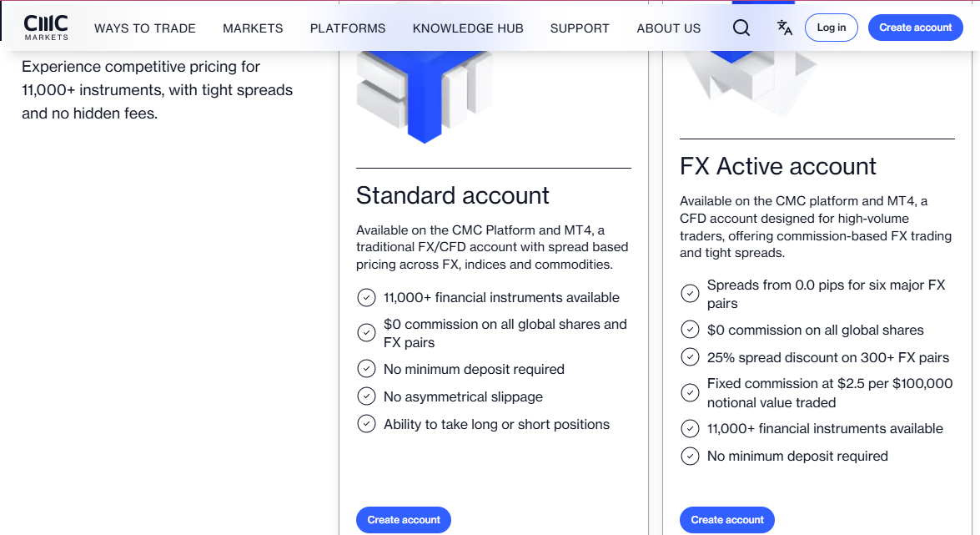Create account from the Standard account card
Image resolution: width=980 pixels, height=535 pixels.
[x=403, y=519]
